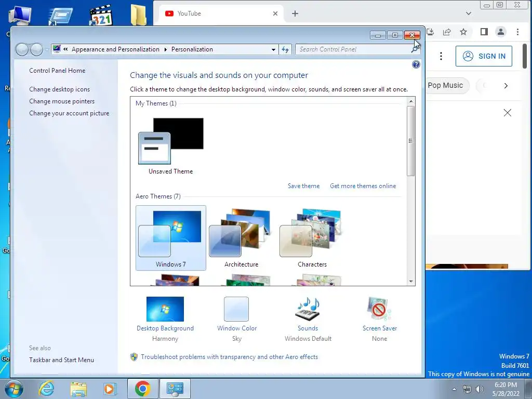Click theme list scroll up arrow

click(x=411, y=101)
